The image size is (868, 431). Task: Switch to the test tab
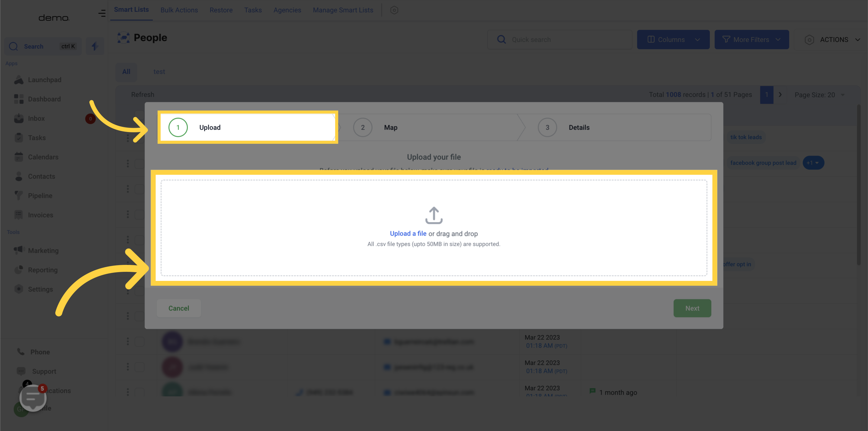[159, 71]
